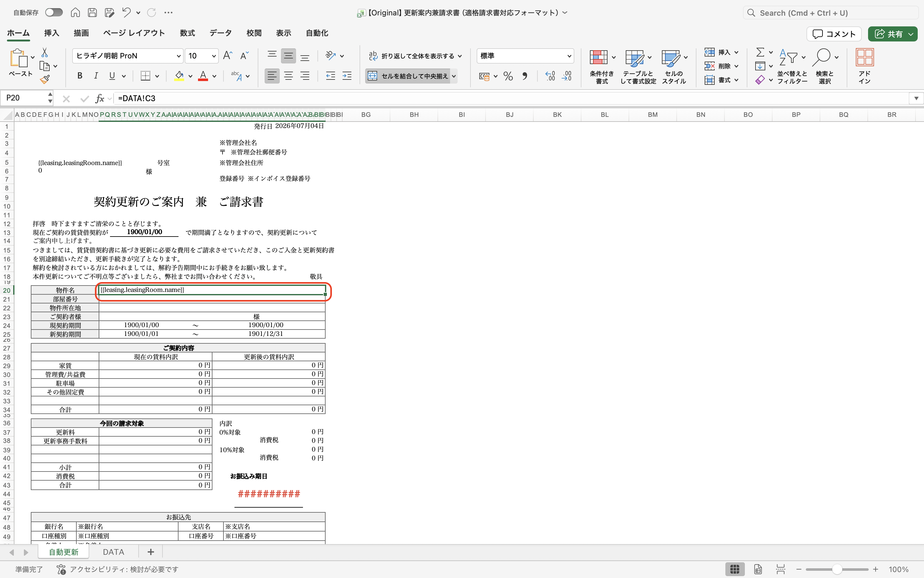Decrease decimal places icon
The width and height of the screenshot is (924, 578).
(x=566, y=76)
